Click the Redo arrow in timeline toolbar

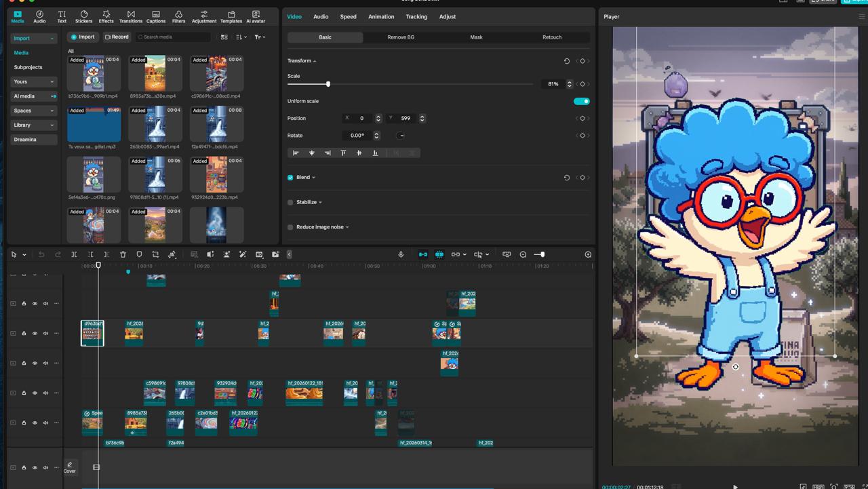58,254
